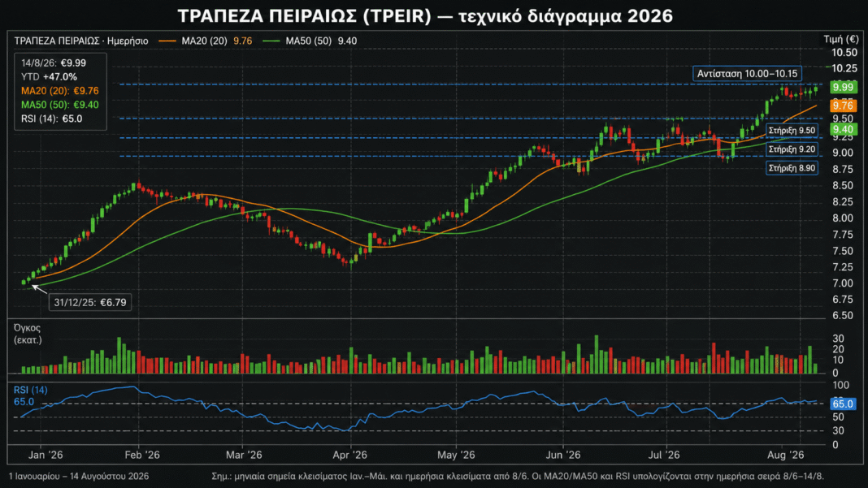868x488 pixels.
Task: Click the Mar '26 date axis label
Action: [244, 455]
